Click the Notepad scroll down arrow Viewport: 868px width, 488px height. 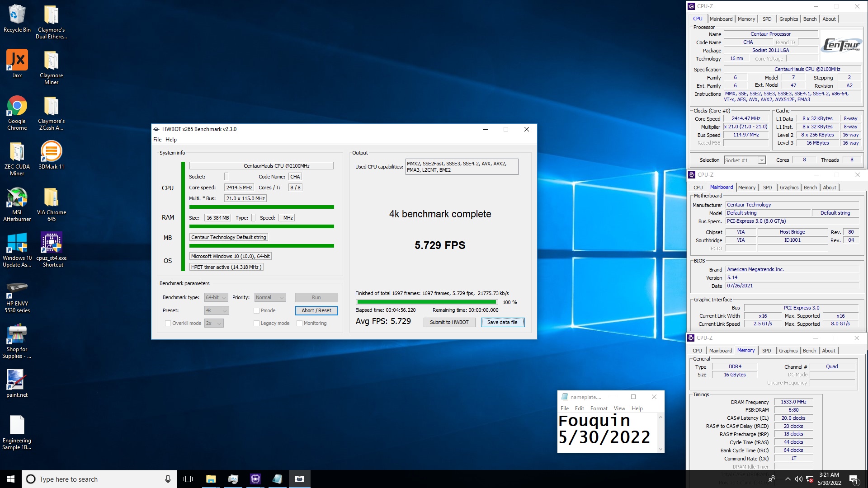(x=660, y=449)
